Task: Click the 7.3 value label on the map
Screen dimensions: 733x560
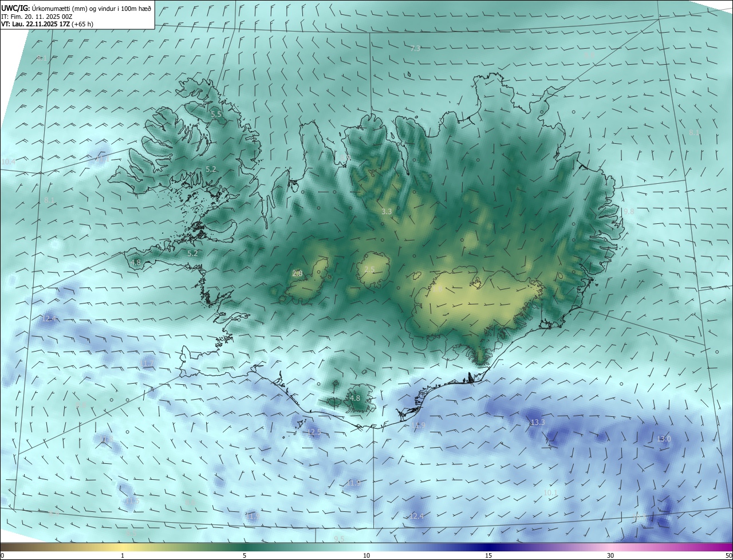Action: (416, 49)
